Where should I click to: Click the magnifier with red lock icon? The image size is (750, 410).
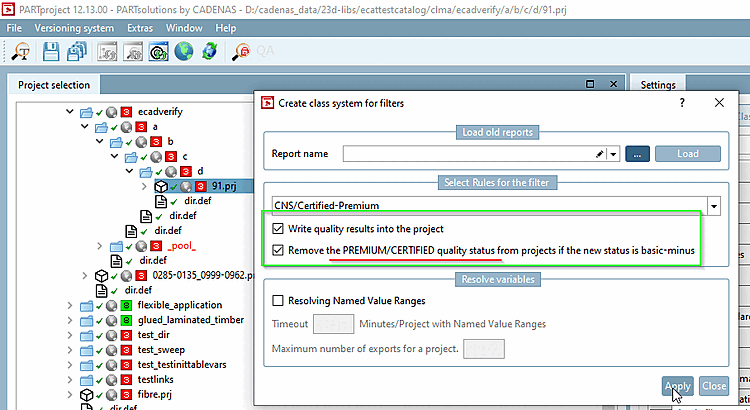241,51
